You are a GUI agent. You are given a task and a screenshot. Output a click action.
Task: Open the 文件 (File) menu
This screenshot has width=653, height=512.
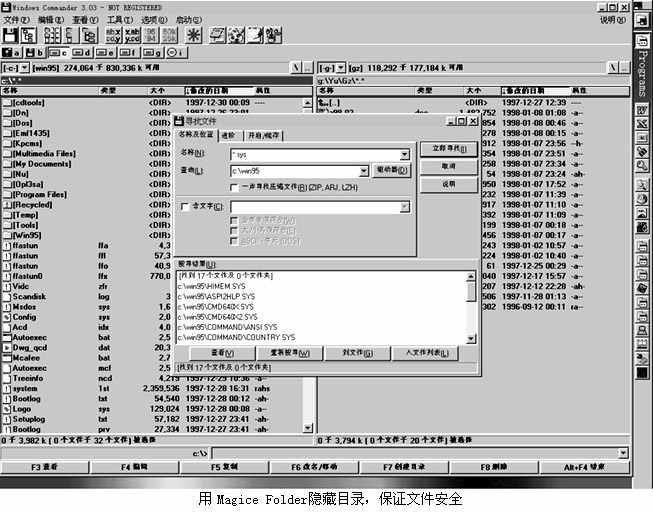(15, 20)
